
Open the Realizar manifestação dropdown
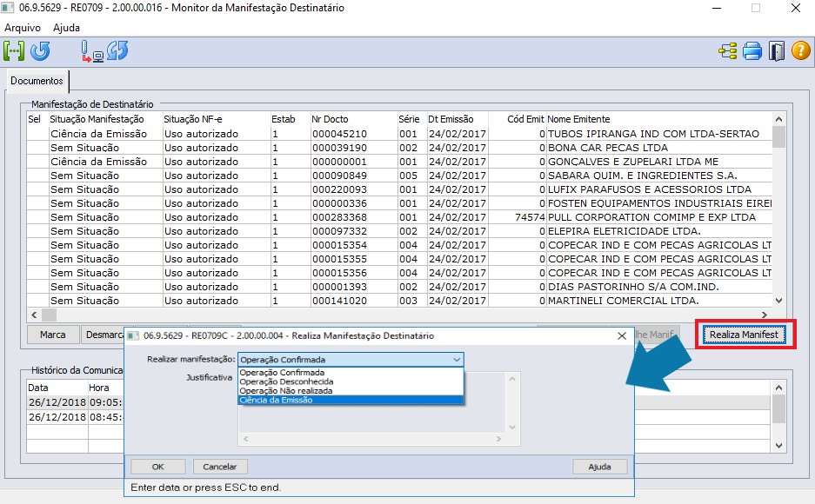point(351,359)
